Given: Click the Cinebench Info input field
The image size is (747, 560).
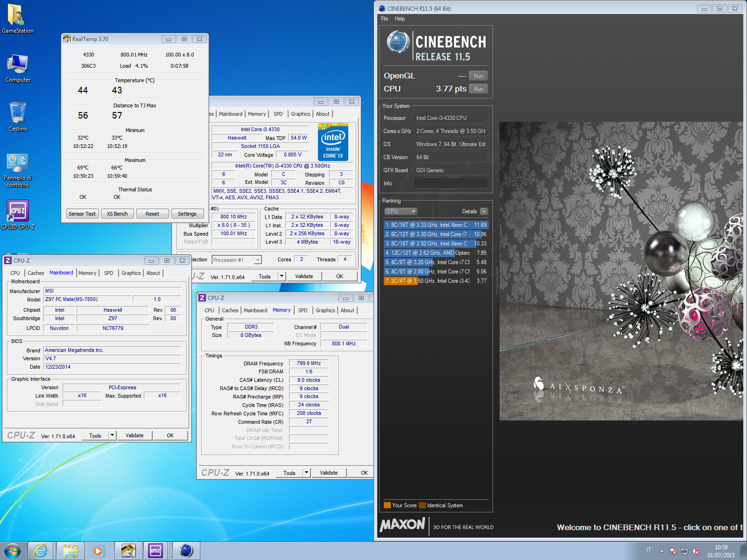Looking at the screenshot, I should tap(451, 183).
